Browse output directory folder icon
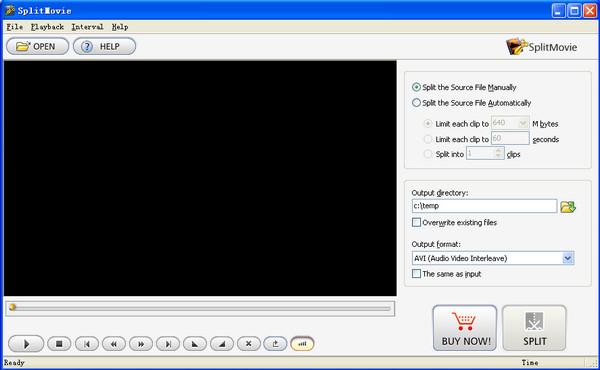 (568, 207)
